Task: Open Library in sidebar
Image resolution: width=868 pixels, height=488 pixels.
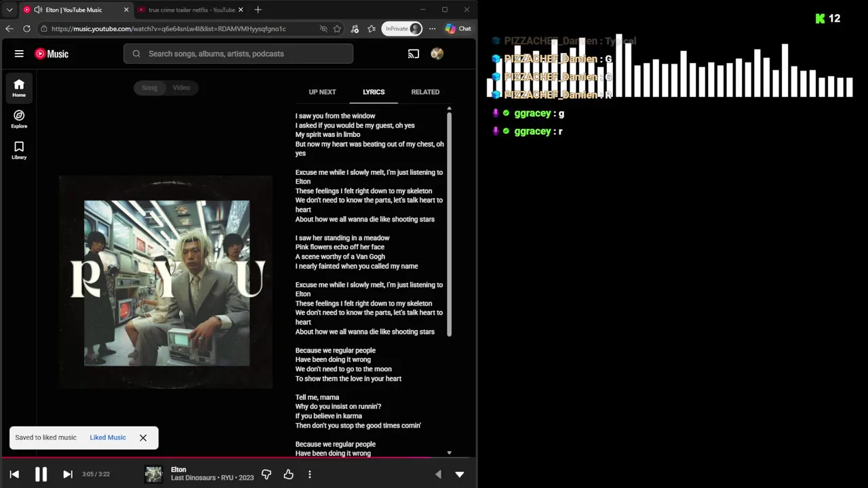Action: point(19,150)
